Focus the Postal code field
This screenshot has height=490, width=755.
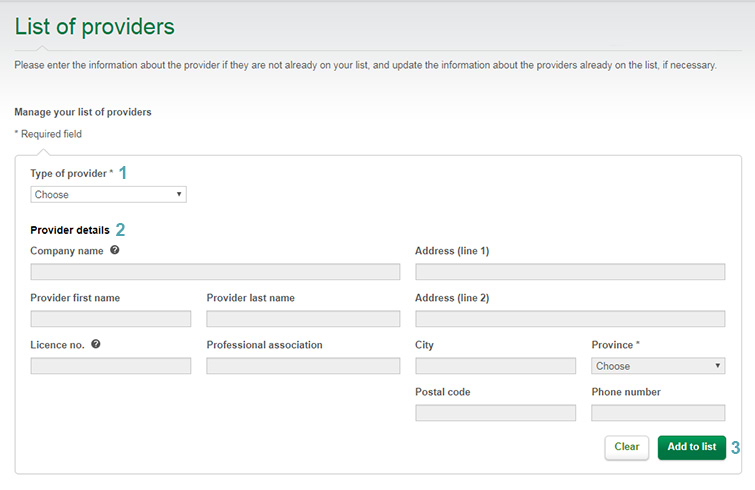tap(495, 413)
